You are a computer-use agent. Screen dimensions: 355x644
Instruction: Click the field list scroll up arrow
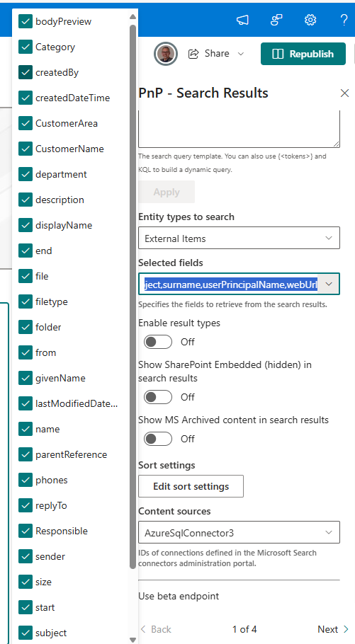(133, 17)
